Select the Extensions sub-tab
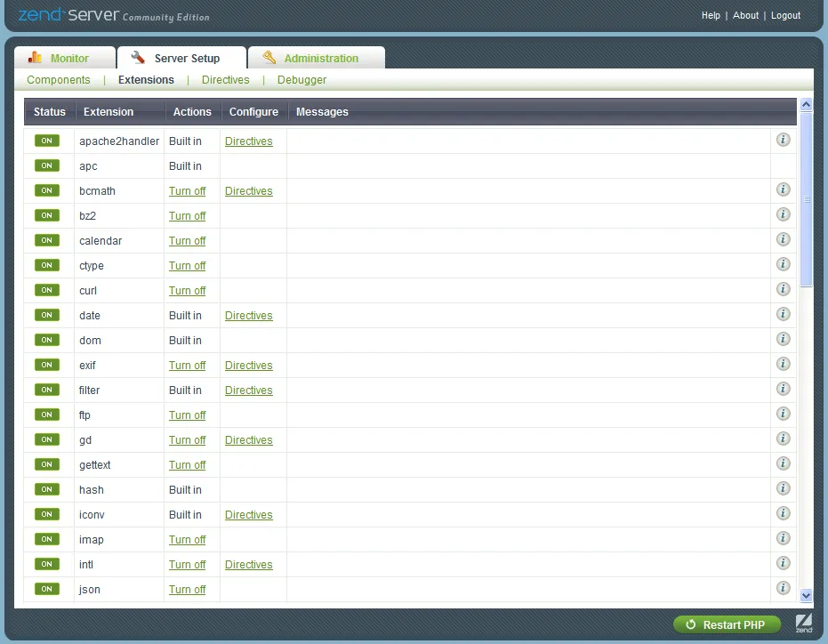Screen dimensions: 828x644 [x=146, y=80]
